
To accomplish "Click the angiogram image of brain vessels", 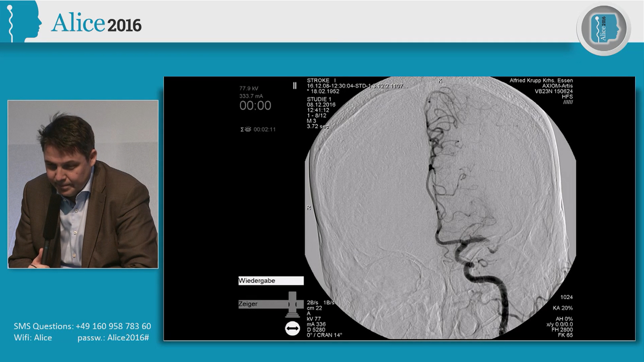I will [440, 207].
